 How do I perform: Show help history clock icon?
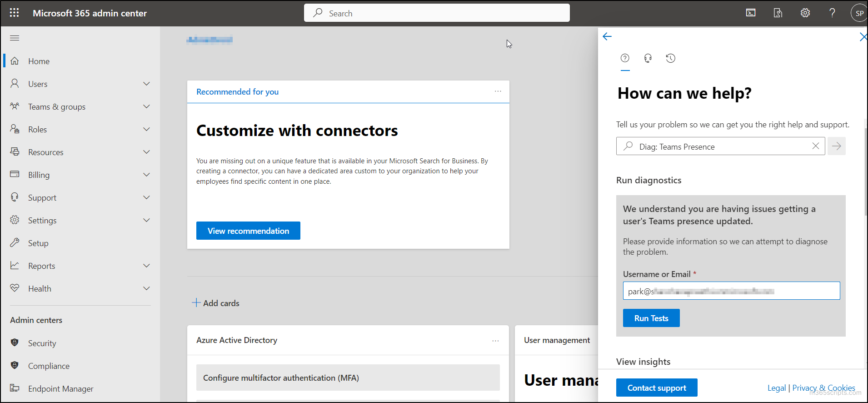670,58
